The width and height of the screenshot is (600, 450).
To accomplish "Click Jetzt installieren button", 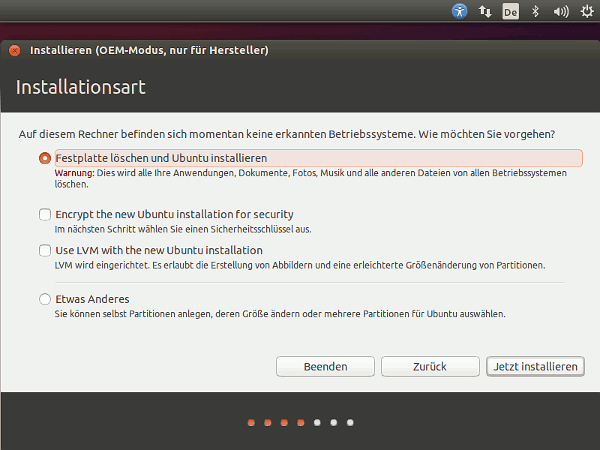I will point(535,367).
